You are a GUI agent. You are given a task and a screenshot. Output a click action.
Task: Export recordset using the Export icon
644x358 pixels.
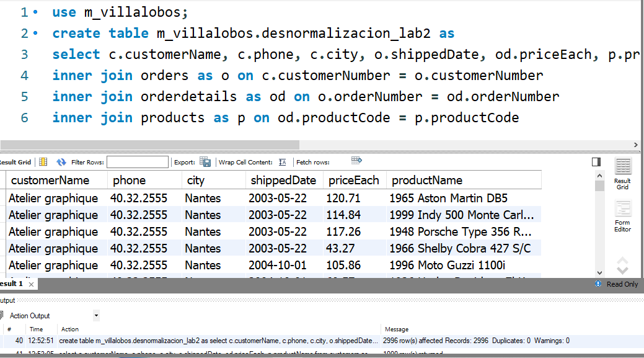pos(205,162)
